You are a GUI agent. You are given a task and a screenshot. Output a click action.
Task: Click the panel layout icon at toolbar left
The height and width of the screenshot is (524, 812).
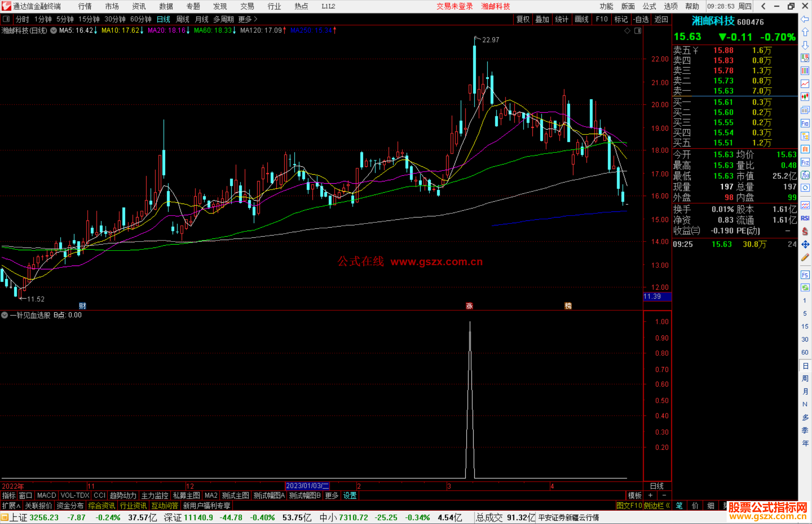click(x=6, y=19)
